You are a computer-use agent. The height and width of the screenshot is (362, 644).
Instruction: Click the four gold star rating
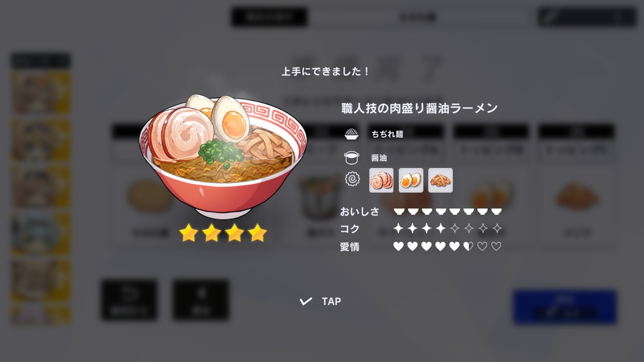[223, 233]
